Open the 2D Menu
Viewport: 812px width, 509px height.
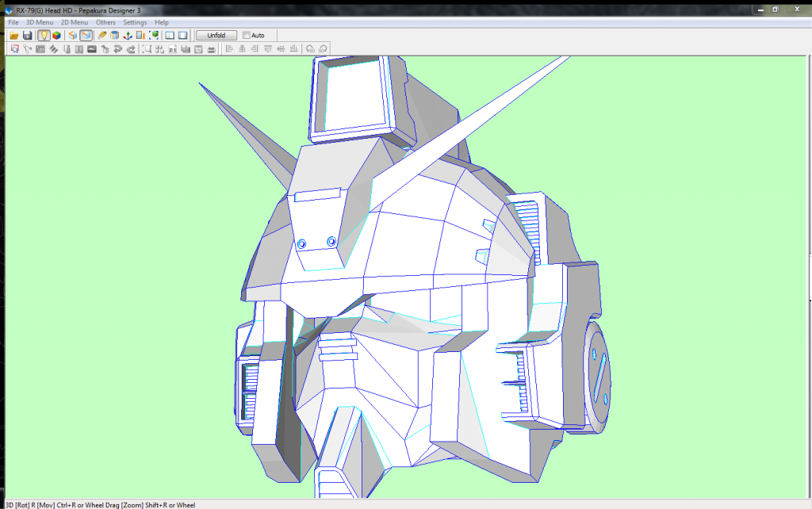point(75,22)
